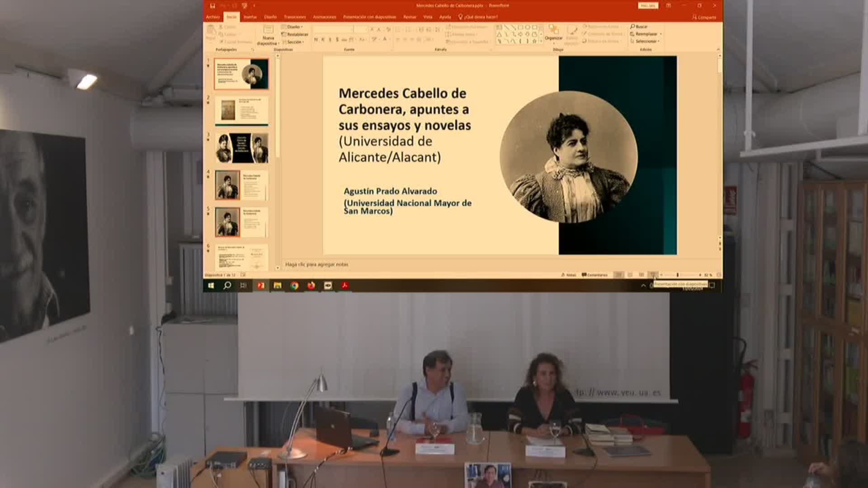Select the Inicio ribbon tab
The image size is (868, 488).
pyautogui.click(x=231, y=17)
